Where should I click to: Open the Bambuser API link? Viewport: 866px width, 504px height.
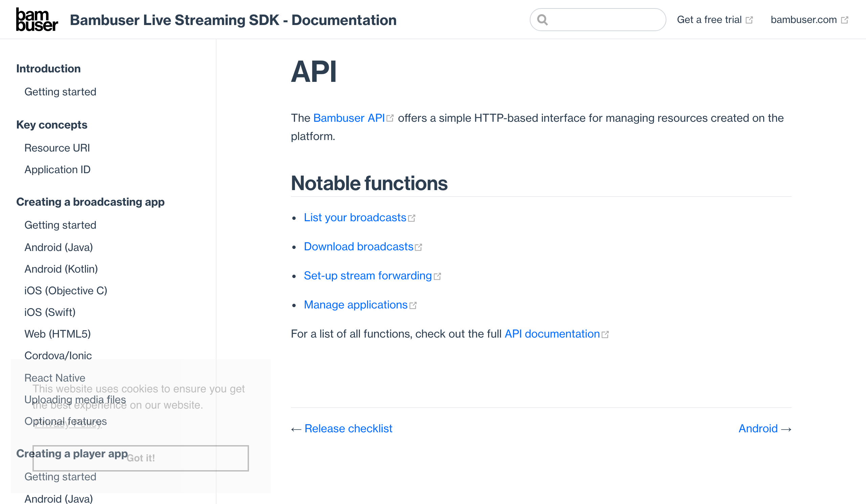point(349,118)
